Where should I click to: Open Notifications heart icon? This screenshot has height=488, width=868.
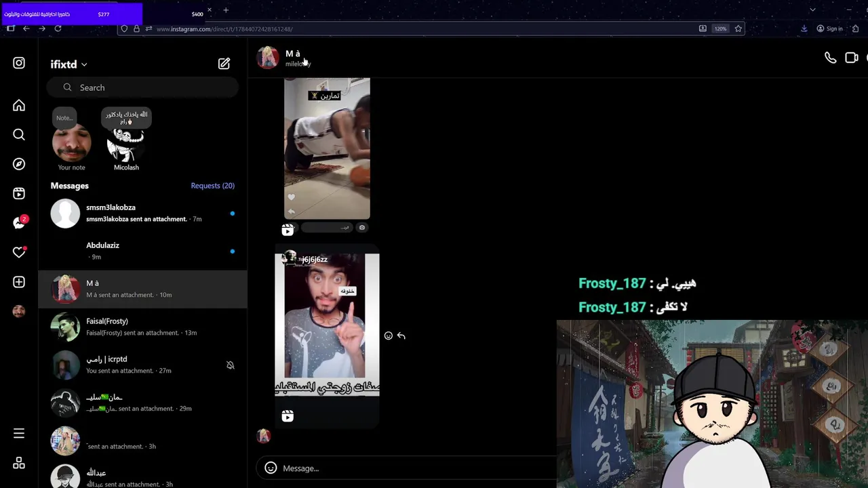[19, 252]
